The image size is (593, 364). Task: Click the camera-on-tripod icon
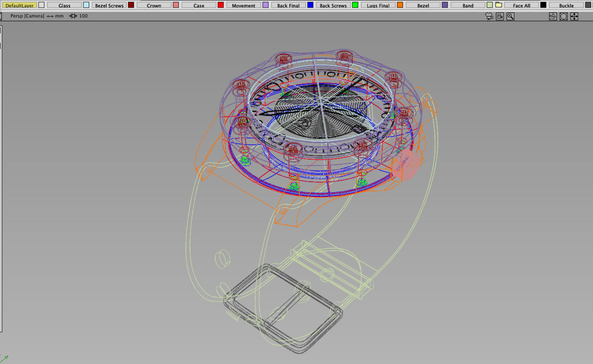point(489,16)
